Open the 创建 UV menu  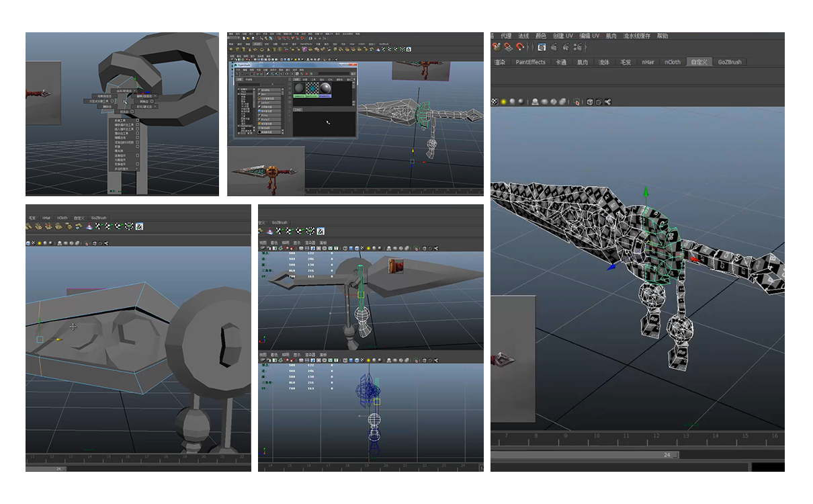[x=563, y=36]
